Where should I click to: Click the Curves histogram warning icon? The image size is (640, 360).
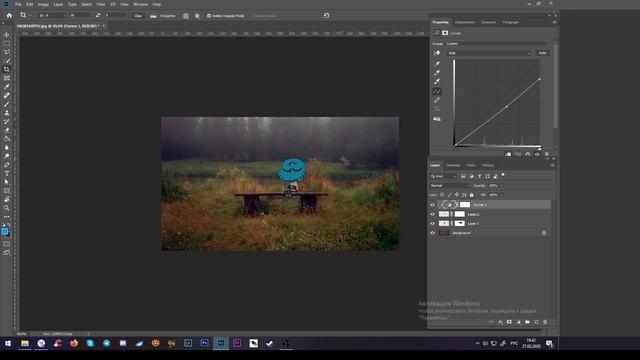click(437, 119)
